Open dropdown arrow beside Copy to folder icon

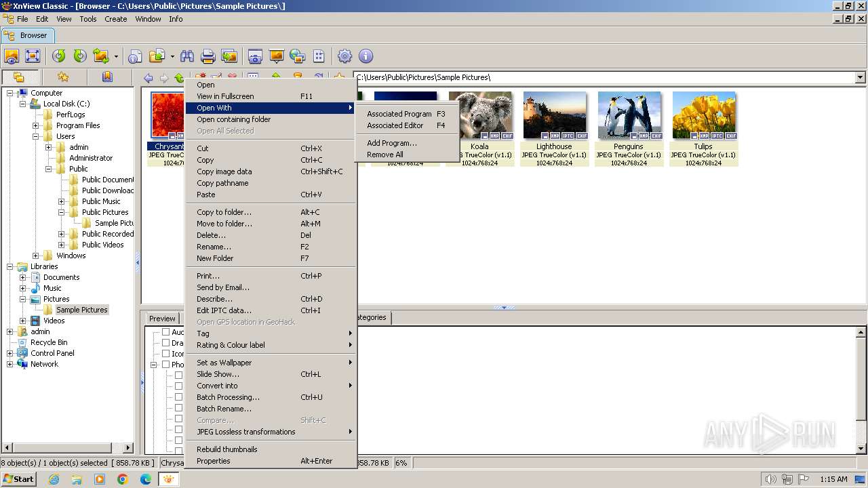coord(172,56)
